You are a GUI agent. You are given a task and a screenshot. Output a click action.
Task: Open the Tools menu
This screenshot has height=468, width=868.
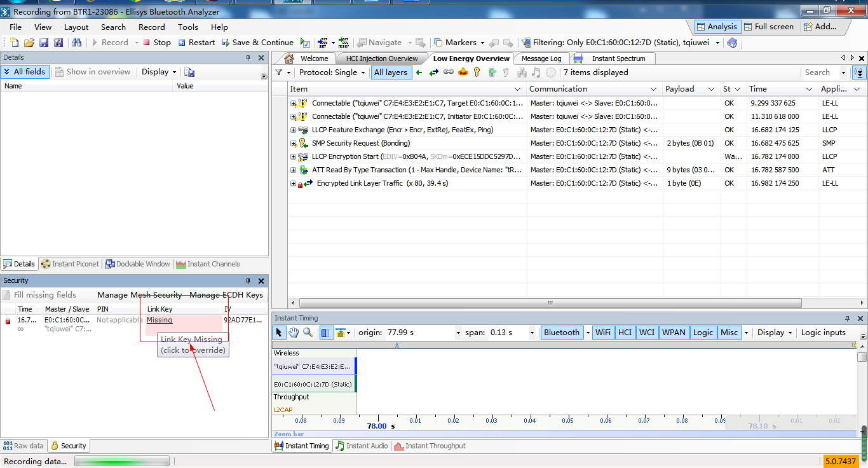click(188, 27)
